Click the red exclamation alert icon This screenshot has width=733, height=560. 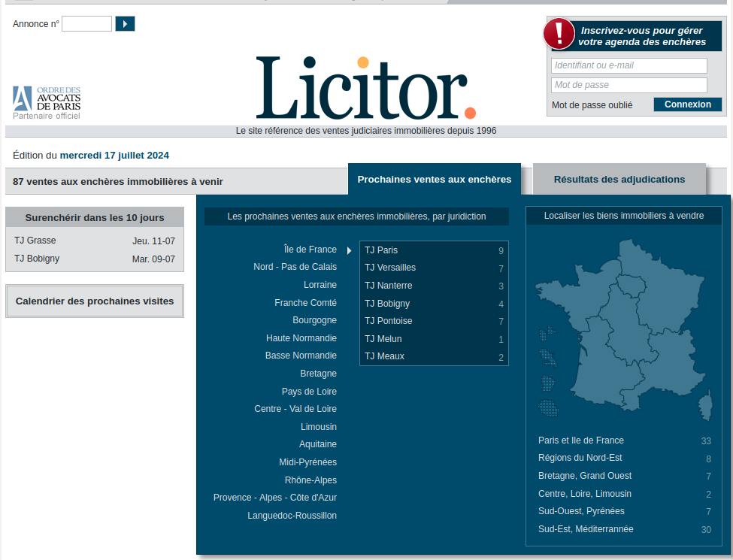[x=559, y=34]
